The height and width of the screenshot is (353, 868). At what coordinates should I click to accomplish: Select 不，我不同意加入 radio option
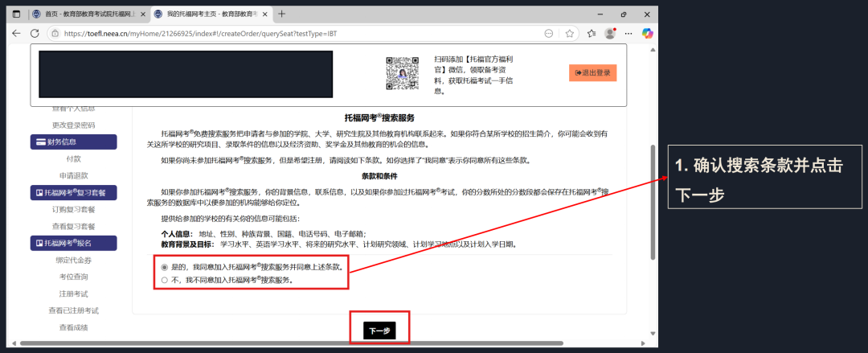(x=165, y=280)
